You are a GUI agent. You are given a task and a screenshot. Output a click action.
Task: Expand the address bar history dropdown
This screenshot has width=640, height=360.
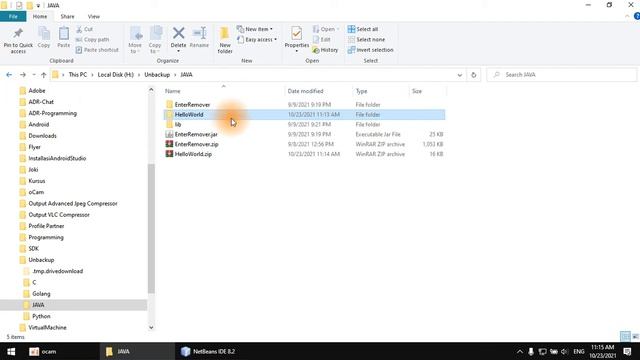460,75
